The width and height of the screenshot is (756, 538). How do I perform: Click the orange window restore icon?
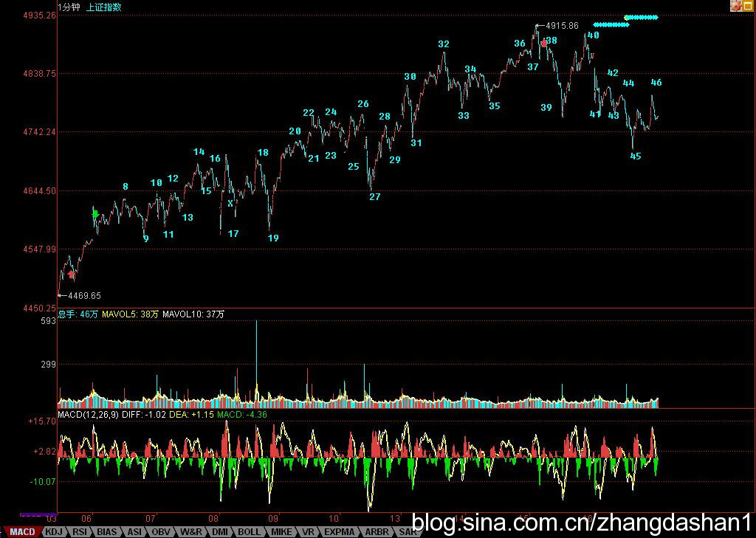[748, 6]
